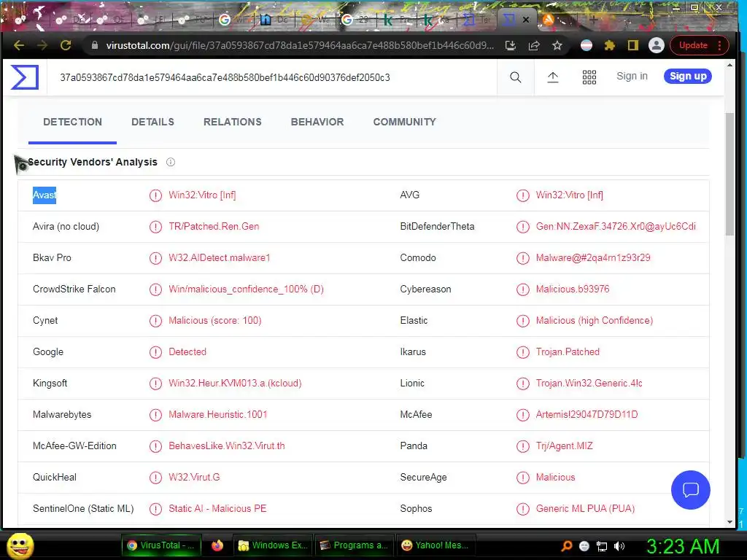This screenshot has height=560, width=747.
Task: Open Windows Explorer taskbar button
Action: pyautogui.click(x=273, y=545)
